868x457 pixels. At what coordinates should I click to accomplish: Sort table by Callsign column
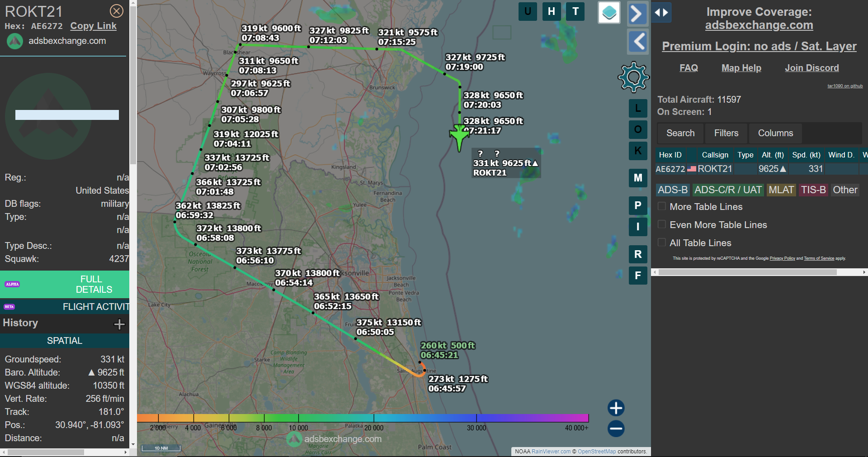715,155
